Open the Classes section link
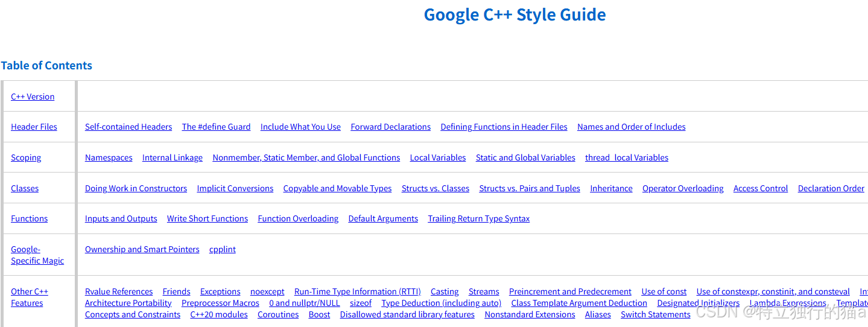868x327 pixels. pyautogui.click(x=25, y=188)
